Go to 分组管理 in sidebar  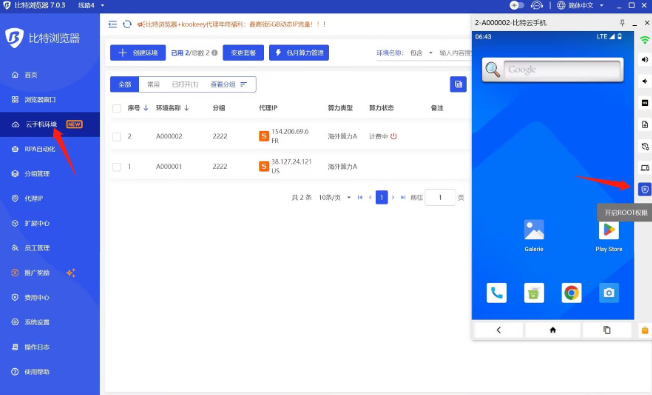pyautogui.click(x=31, y=174)
